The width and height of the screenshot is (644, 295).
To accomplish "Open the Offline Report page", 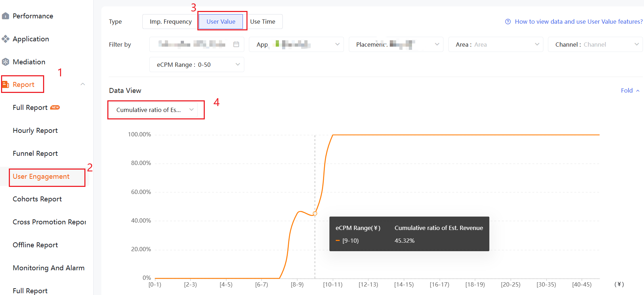I will pyautogui.click(x=35, y=245).
